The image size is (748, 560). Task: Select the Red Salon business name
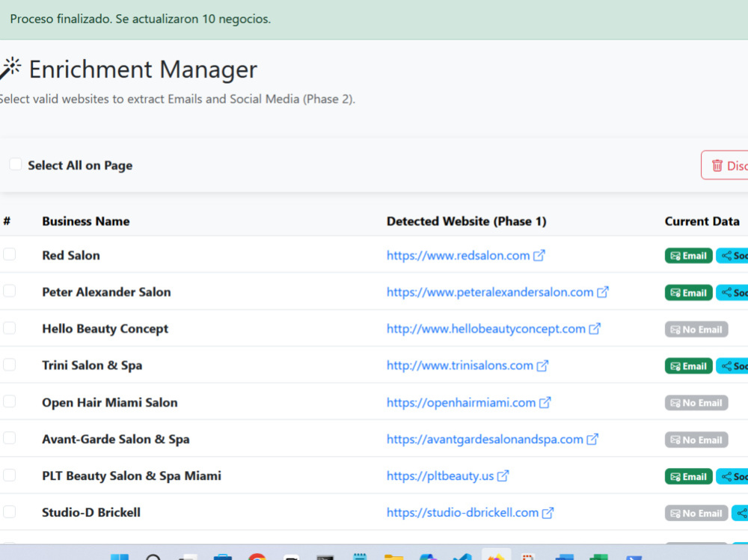pos(71,255)
